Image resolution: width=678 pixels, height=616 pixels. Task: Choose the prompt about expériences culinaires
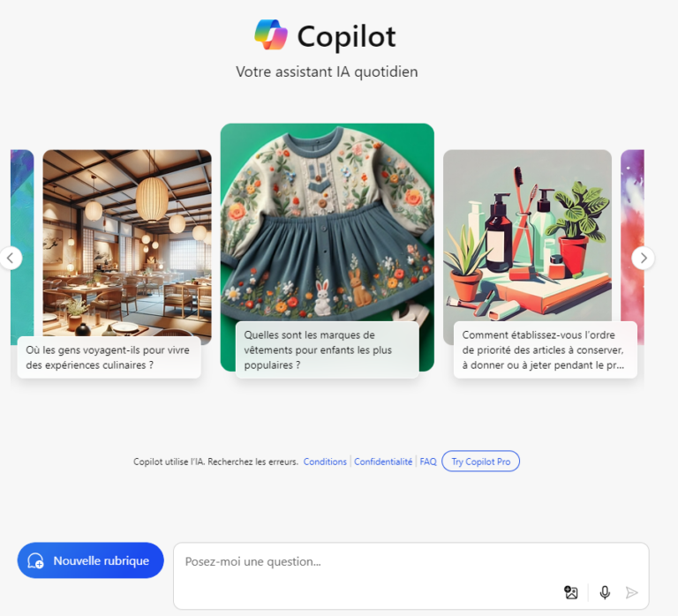pyautogui.click(x=109, y=357)
